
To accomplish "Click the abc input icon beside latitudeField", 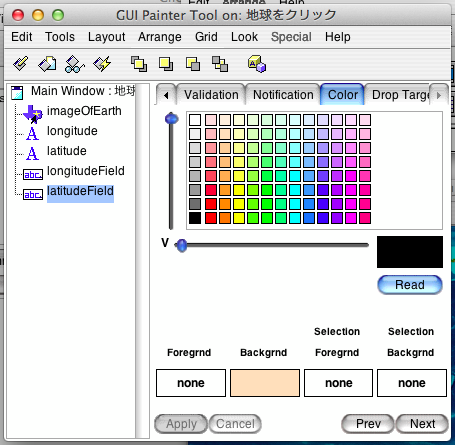I will point(33,194).
